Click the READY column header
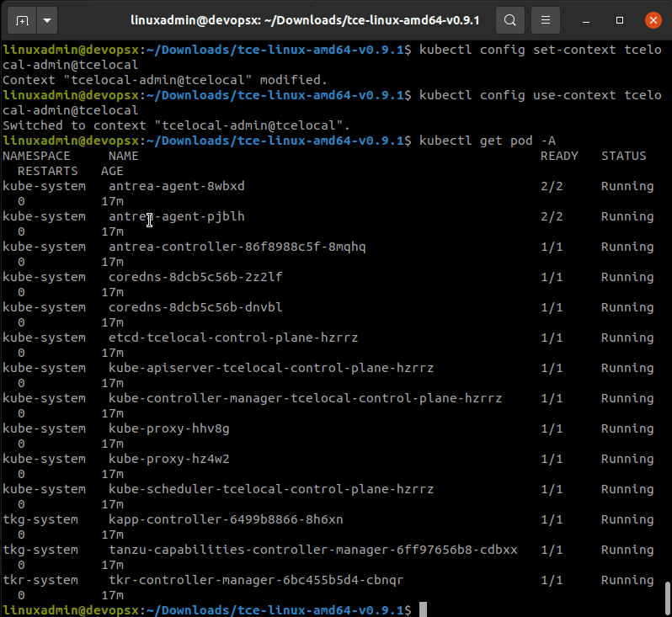 pos(559,156)
